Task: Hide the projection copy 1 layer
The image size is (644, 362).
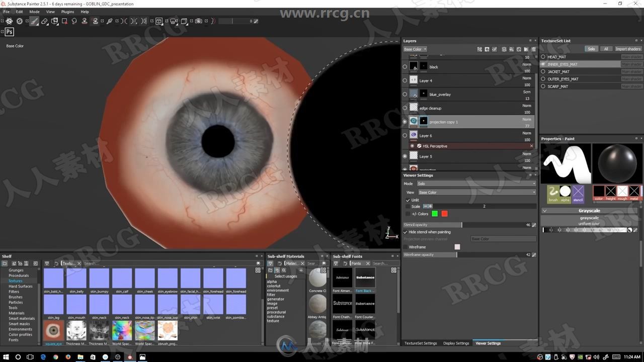Action: (x=405, y=122)
